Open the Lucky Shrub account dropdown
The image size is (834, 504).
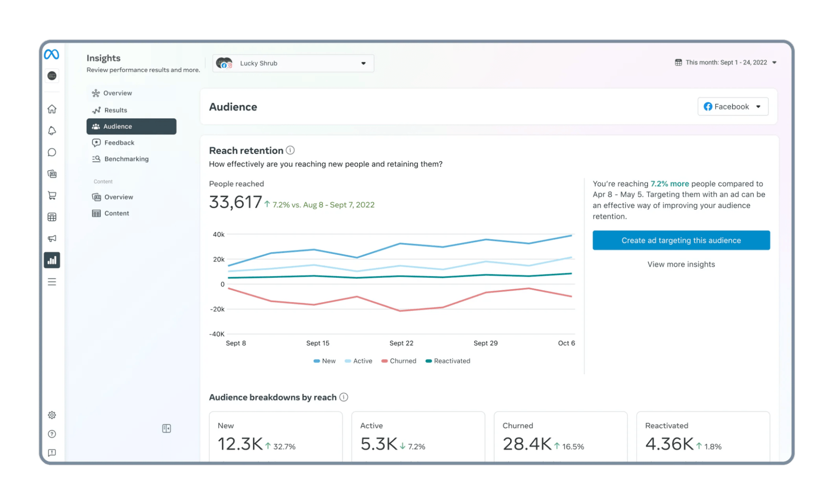point(363,63)
